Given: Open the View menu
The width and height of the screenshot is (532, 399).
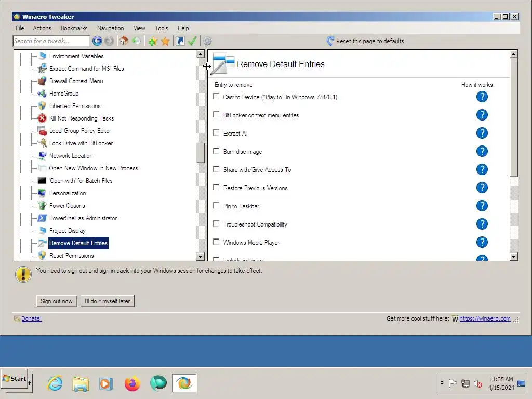Looking at the screenshot, I should point(139,28).
